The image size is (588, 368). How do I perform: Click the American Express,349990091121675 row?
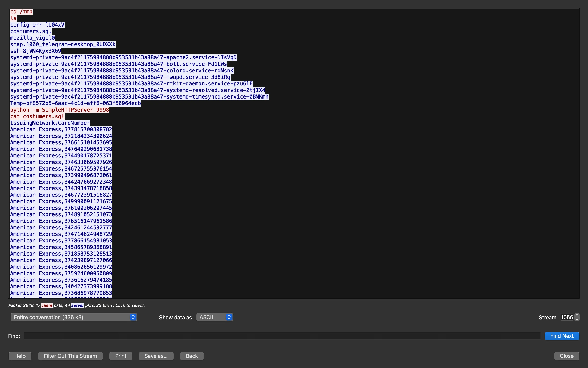(61, 202)
